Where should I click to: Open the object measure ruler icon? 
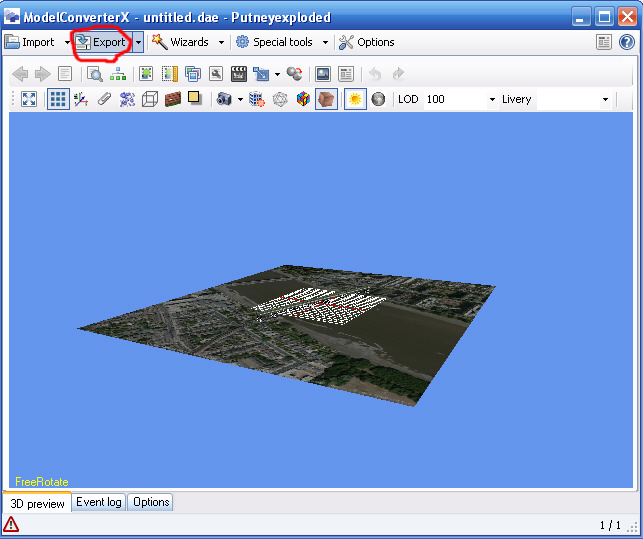(169, 74)
